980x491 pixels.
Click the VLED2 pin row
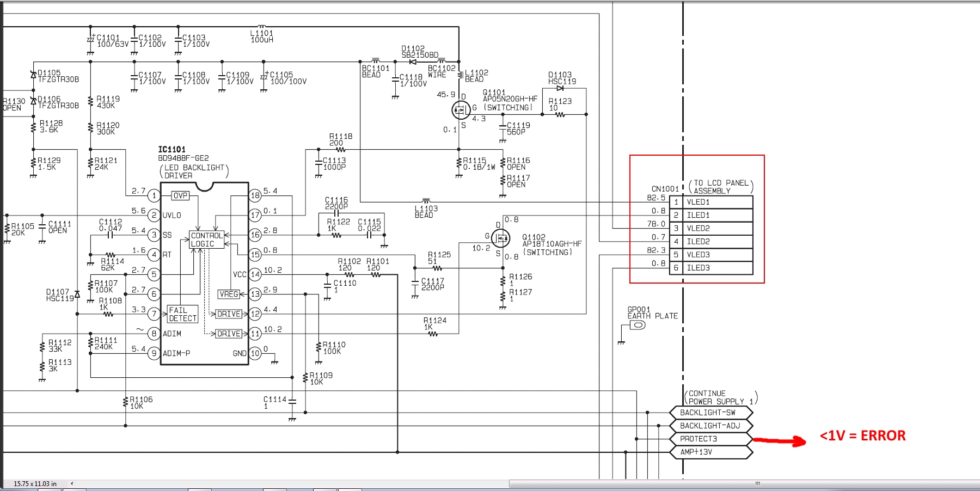[711, 228]
